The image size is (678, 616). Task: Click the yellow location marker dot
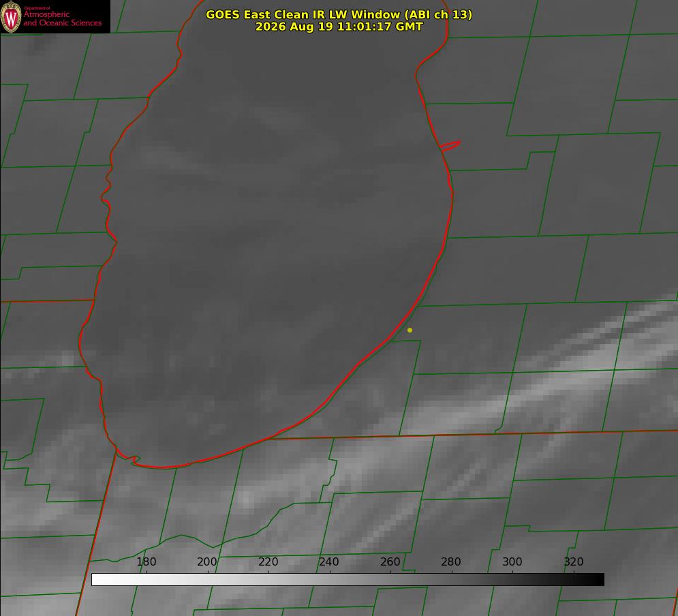410,330
